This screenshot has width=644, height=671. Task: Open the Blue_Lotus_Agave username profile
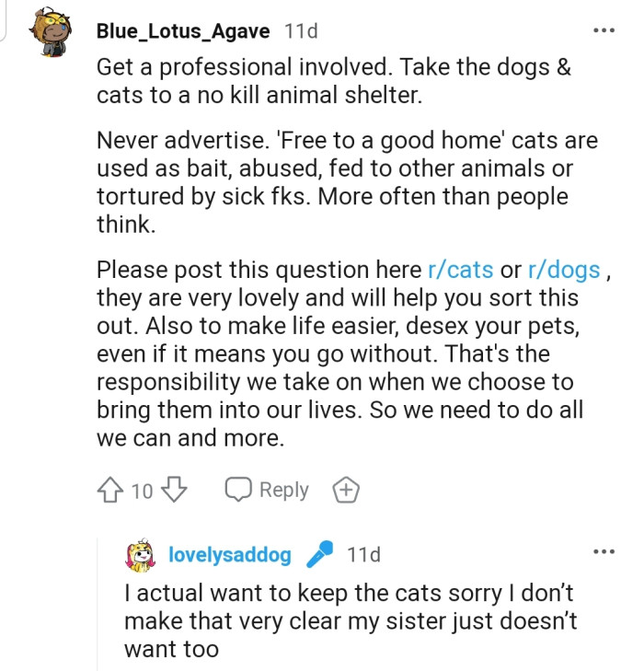click(182, 31)
